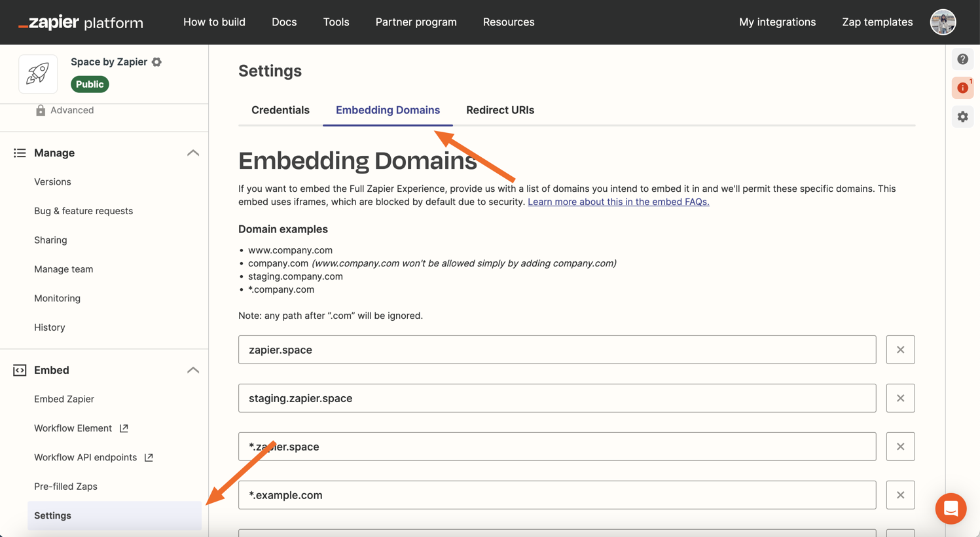The image size is (980, 537).
Task: Click the Embed code icon in sidebar
Action: 20,370
